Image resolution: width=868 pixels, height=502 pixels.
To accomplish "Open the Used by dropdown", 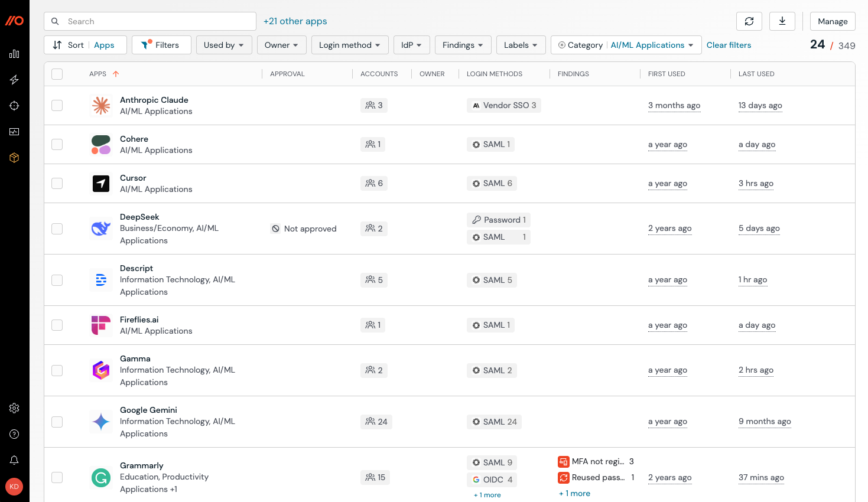I will click(x=224, y=45).
